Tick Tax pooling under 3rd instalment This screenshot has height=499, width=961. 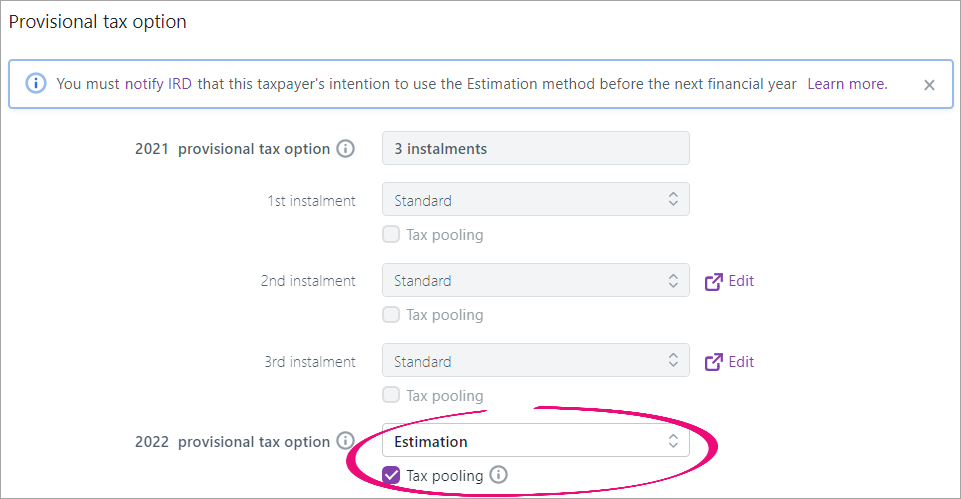pyautogui.click(x=391, y=395)
